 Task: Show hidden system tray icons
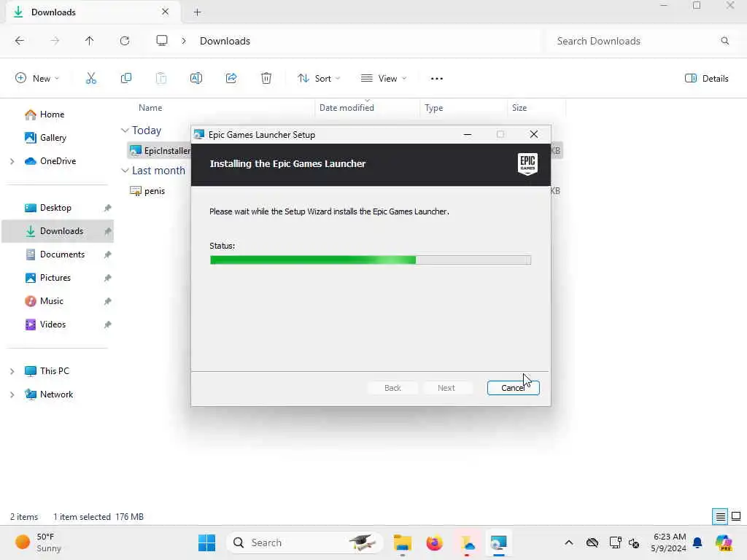tap(569, 542)
